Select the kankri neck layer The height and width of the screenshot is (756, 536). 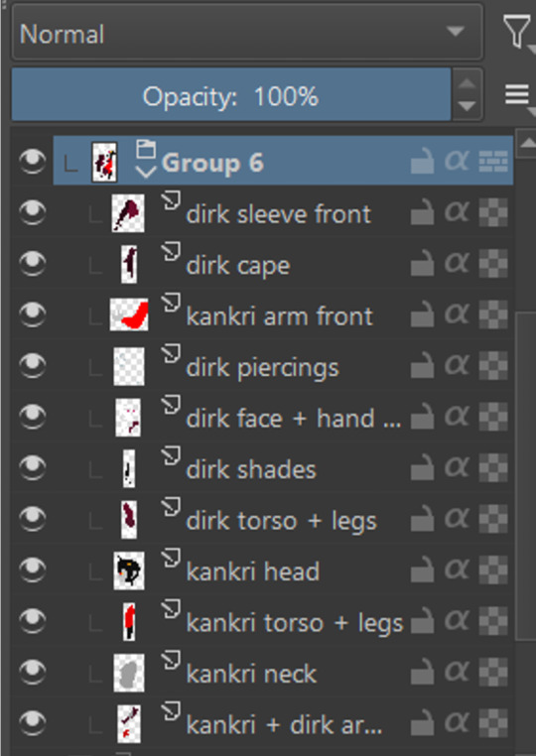tap(250, 673)
